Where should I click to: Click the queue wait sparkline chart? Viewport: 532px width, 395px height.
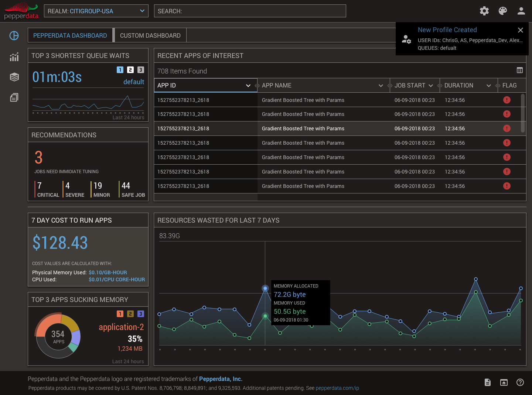pos(88,103)
